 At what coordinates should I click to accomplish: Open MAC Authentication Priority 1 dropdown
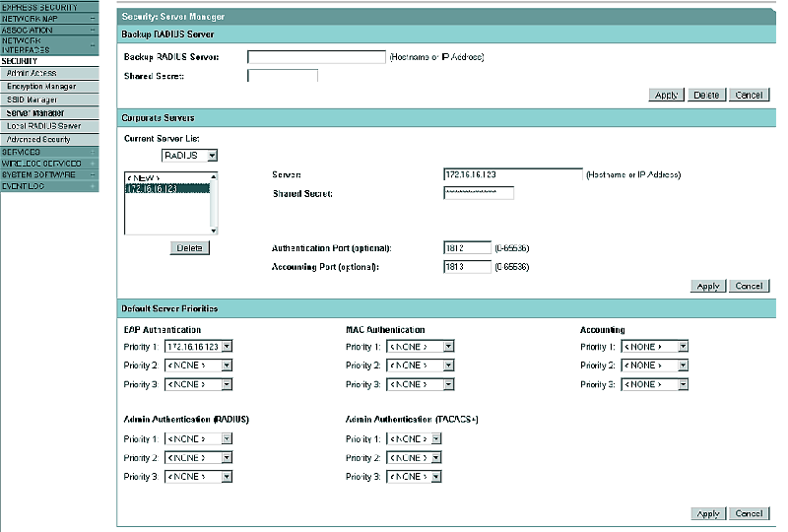coord(421,347)
